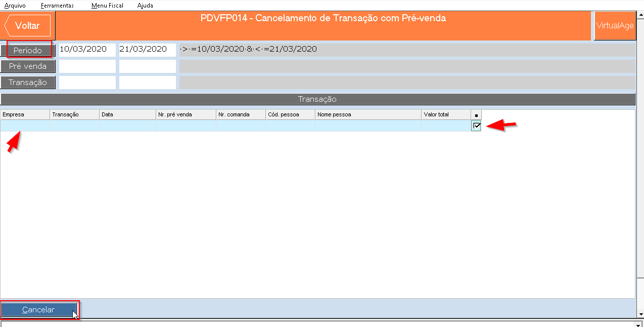Open the Menu Fiscal menu

107,6
